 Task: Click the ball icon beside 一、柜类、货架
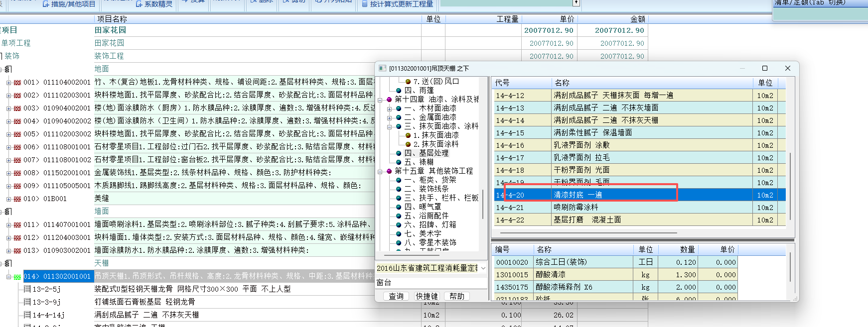coord(399,180)
